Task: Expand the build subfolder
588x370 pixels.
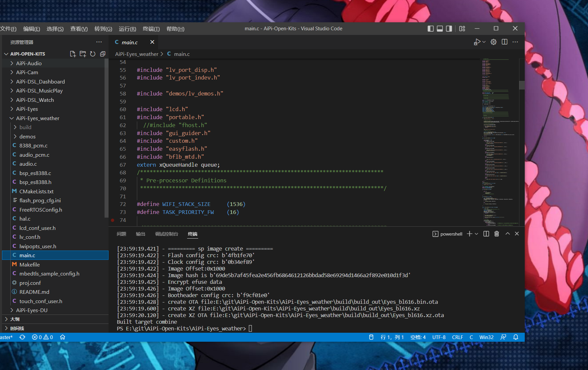Action: coord(55,127)
